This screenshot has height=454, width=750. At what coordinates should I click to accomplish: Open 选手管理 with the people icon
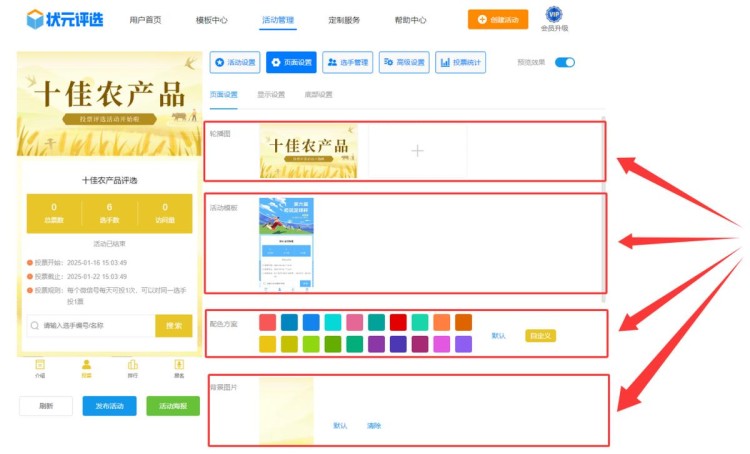click(348, 63)
